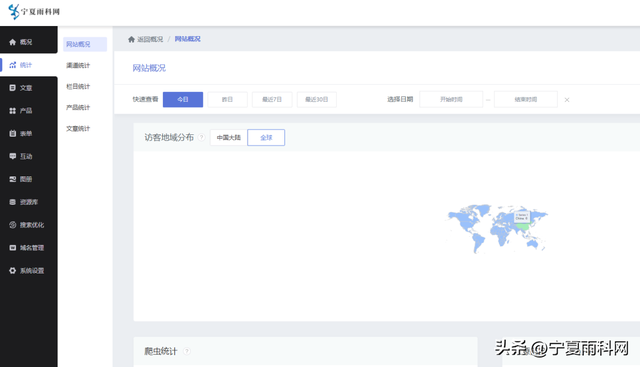Open 文章统计 submenu item
This screenshot has height=367, width=640.
coord(78,129)
